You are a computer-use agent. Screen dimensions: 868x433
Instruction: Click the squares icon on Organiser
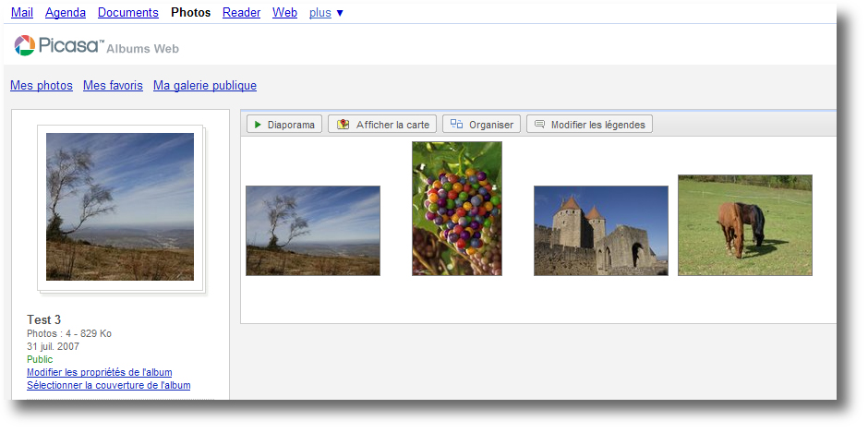457,124
